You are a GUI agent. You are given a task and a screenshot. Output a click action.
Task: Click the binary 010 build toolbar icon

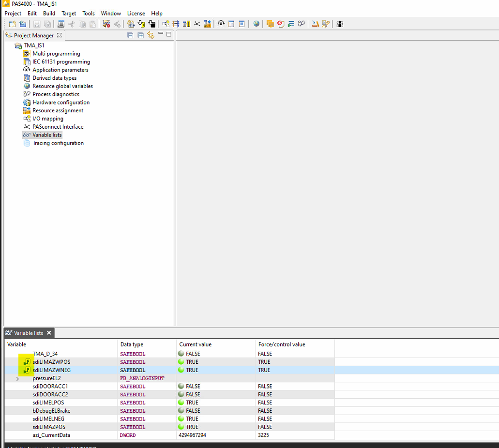(131, 24)
